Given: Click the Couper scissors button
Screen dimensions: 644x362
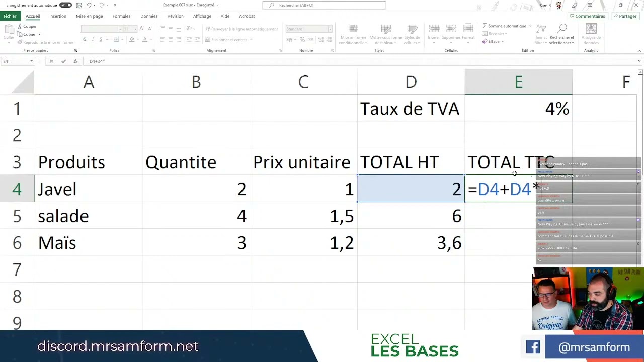Looking at the screenshot, I should coord(27,26).
